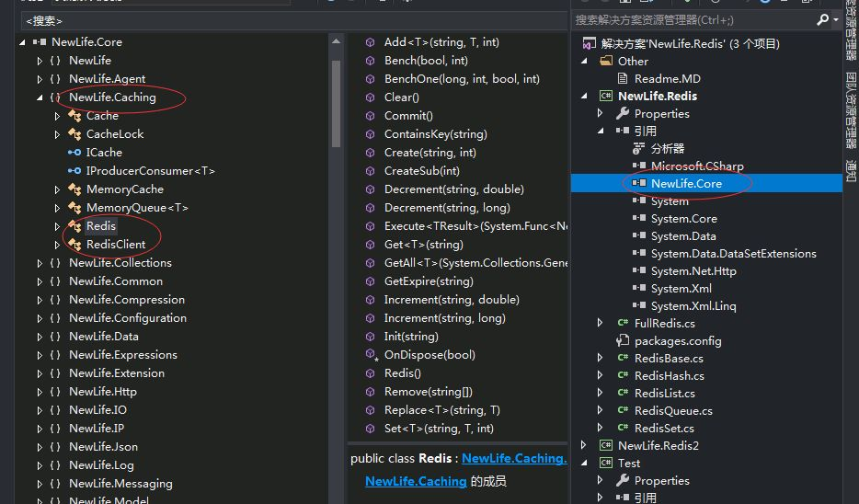Click the Redis class icon

point(74,226)
